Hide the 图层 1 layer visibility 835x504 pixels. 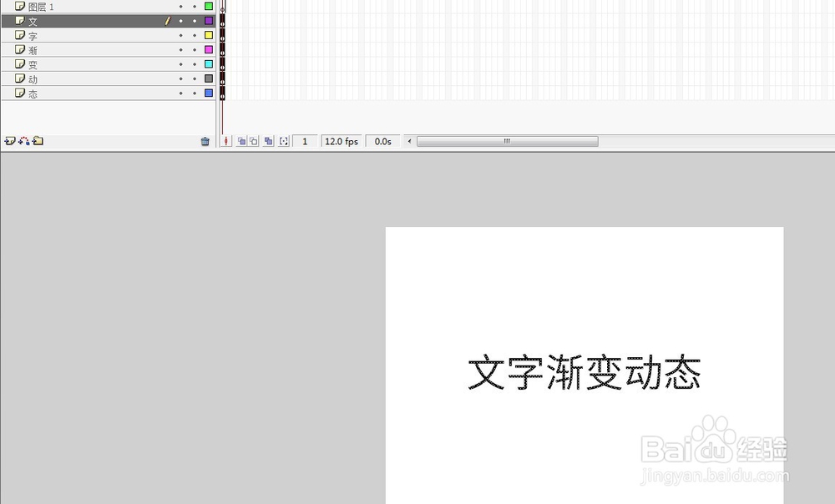pos(180,6)
